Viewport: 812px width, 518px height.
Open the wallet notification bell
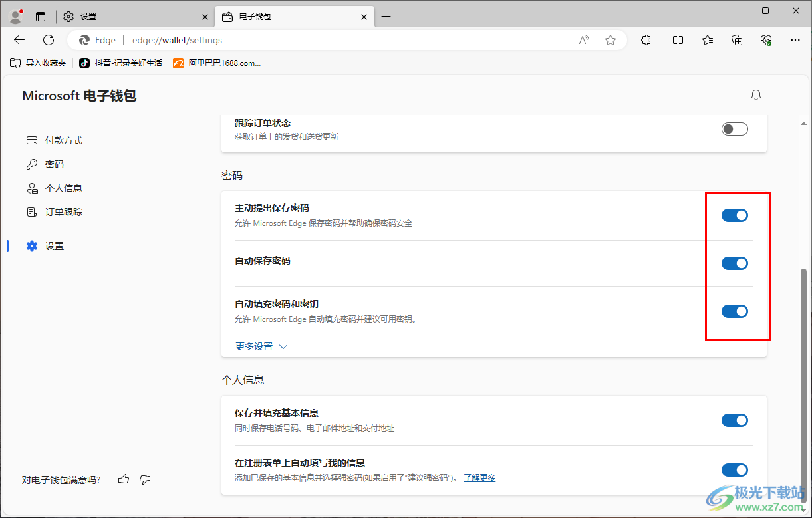[756, 94]
